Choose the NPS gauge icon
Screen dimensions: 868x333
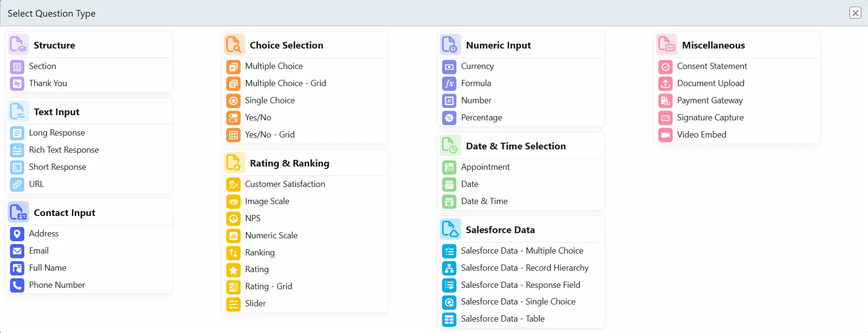click(x=233, y=219)
